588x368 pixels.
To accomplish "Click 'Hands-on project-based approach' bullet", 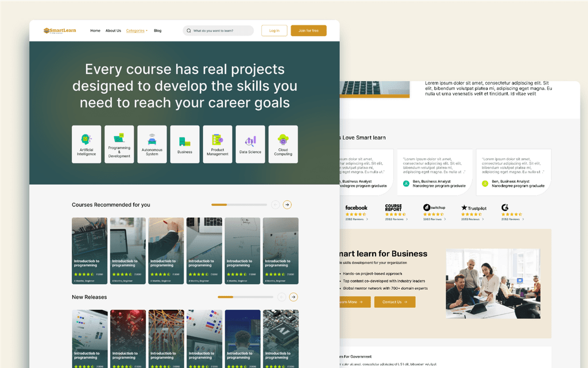I will (x=372, y=274).
